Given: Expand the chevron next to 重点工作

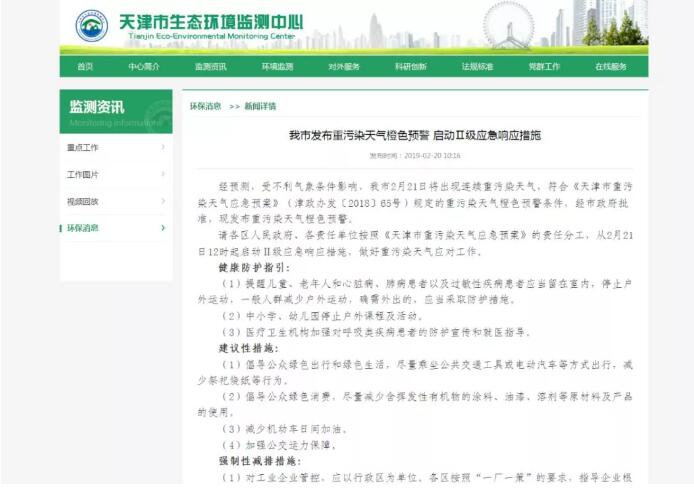Looking at the screenshot, I should [x=163, y=147].
